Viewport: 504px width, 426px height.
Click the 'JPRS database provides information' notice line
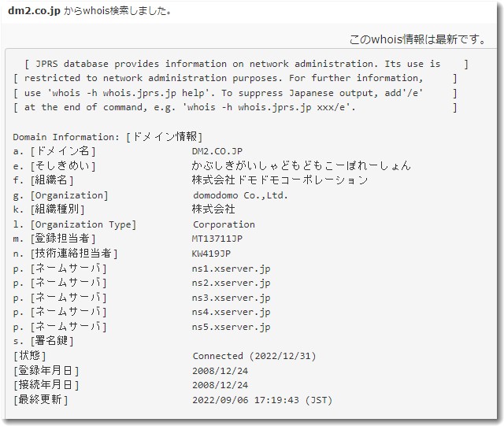pyautogui.click(x=246, y=64)
